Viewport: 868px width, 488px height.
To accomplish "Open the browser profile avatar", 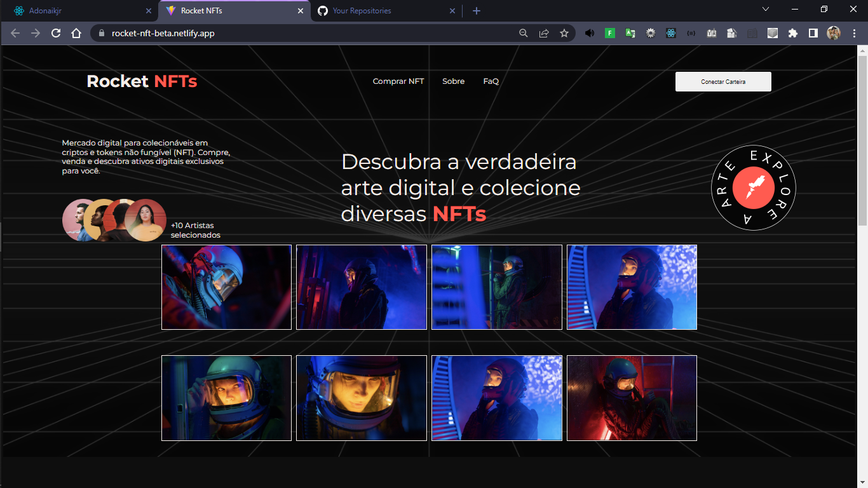I will click(833, 33).
